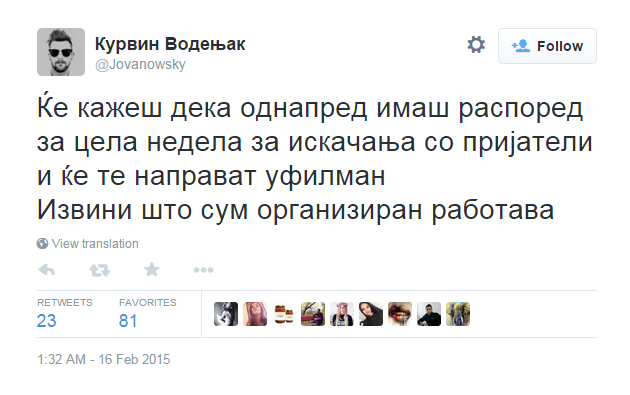This screenshot has width=630, height=395.
Task: Open the colorful lips avatar
Action: pyautogui.click(x=400, y=314)
